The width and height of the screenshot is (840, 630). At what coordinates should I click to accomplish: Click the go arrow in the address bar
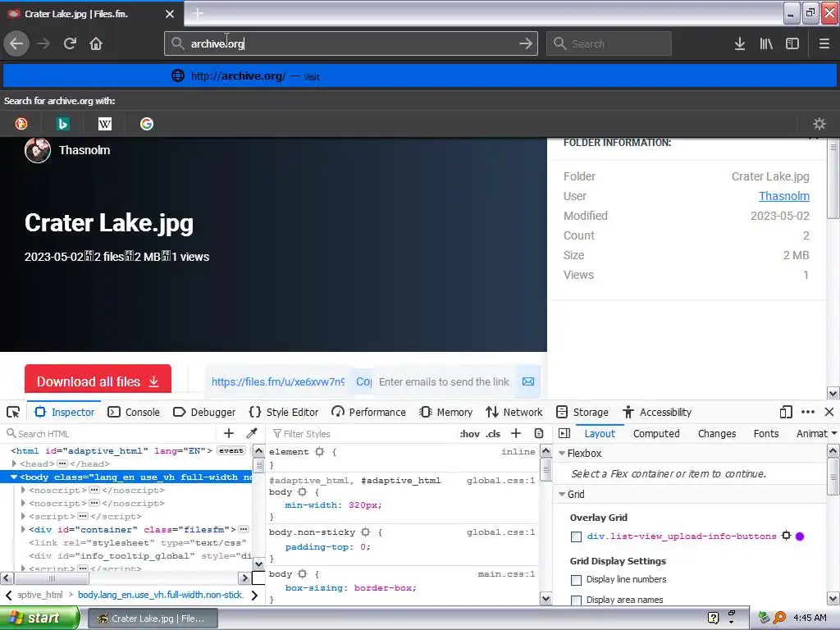coord(526,43)
